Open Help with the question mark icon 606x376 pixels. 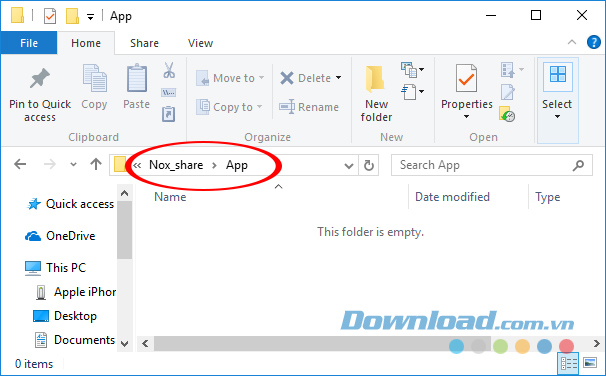pyautogui.click(x=594, y=42)
